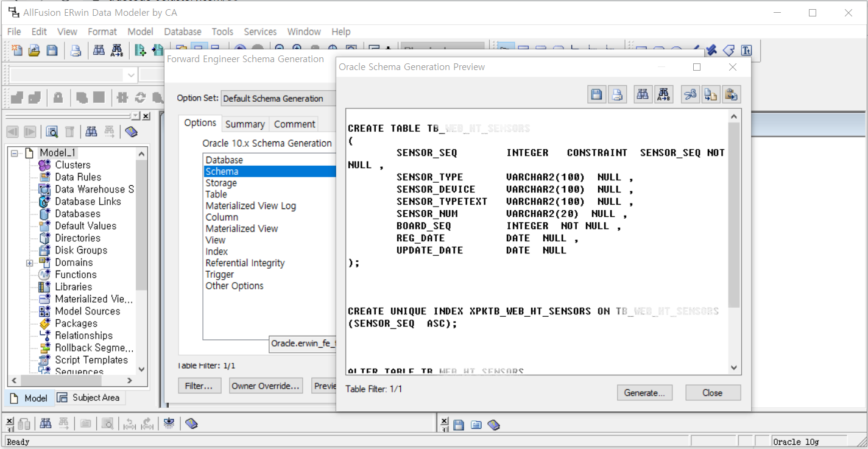Click the SQL preview scrollbar down arrow
Screen dimensions: 868x449
[733, 367]
